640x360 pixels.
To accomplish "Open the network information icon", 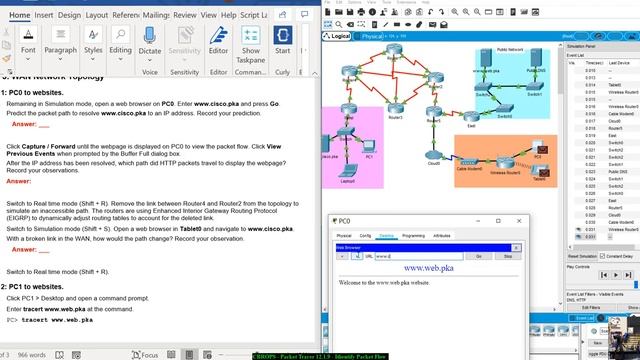I will tap(372, 12).
